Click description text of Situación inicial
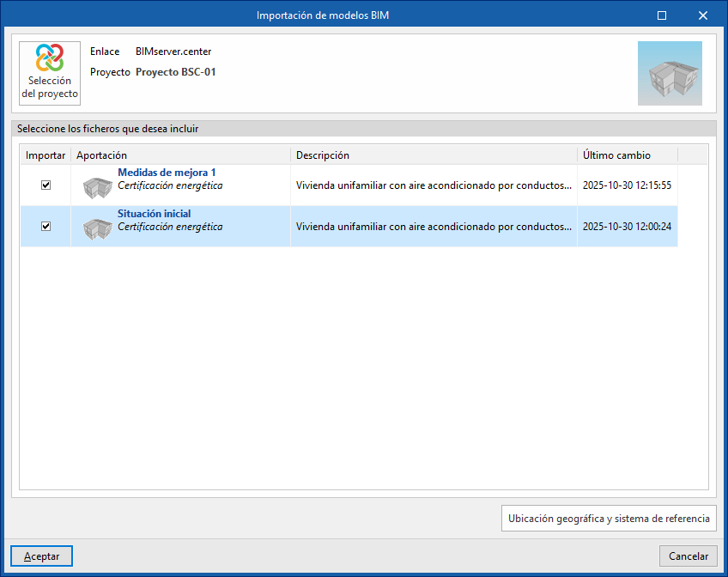728x577 pixels. click(x=434, y=227)
